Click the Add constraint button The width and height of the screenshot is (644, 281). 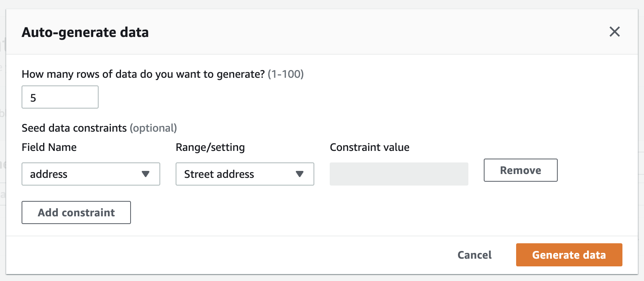coord(76,212)
